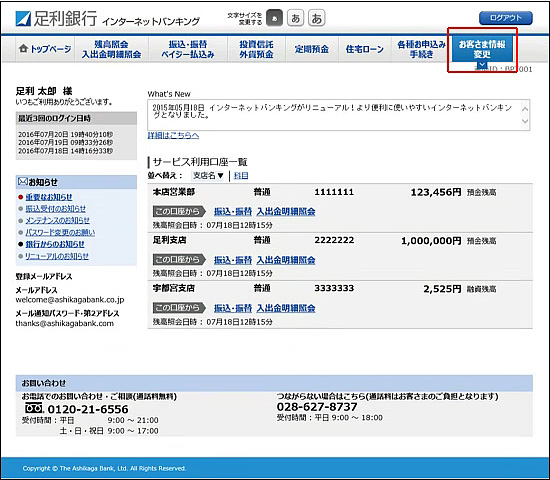Open 銀行からのお知らせ link
The image size is (550, 480).
[55, 244]
